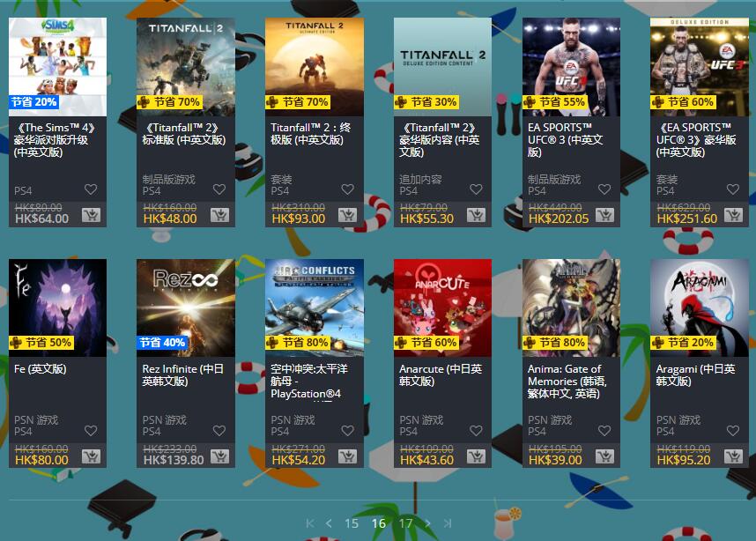This screenshot has height=541, width=756.
Task: Open the Air Conflicts Pacific Carriers cover thumbnail
Action: coord(315,308)
